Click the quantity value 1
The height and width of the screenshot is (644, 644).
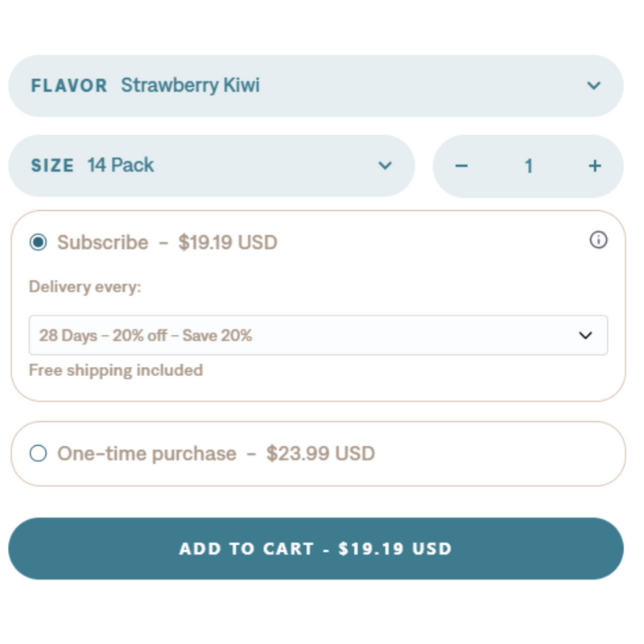[x=528, y=166]
